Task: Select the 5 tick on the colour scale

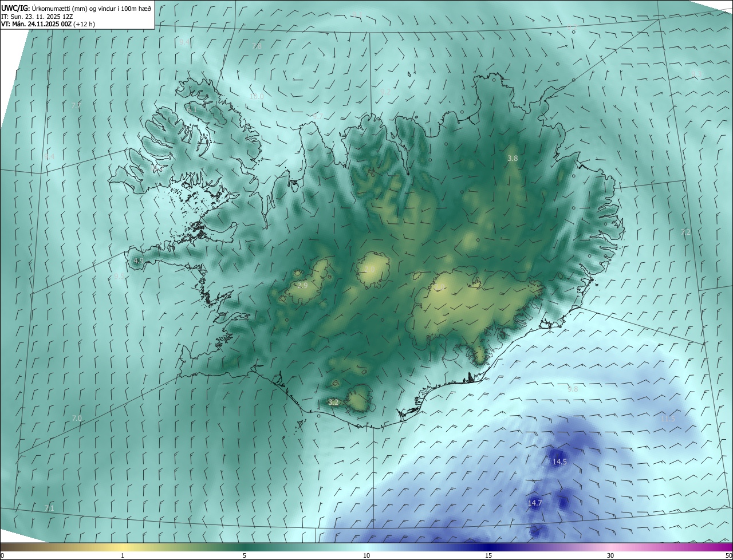Action: (245, 555)
